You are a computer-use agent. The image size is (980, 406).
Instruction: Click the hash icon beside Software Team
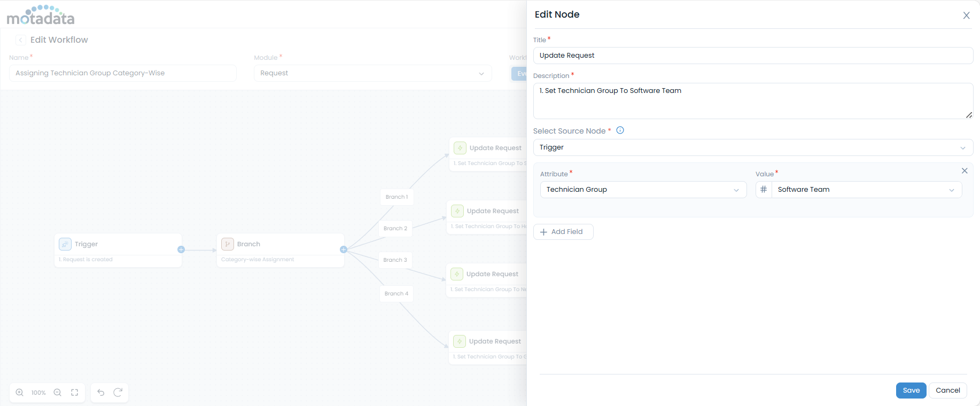click(x=764, y=190)
